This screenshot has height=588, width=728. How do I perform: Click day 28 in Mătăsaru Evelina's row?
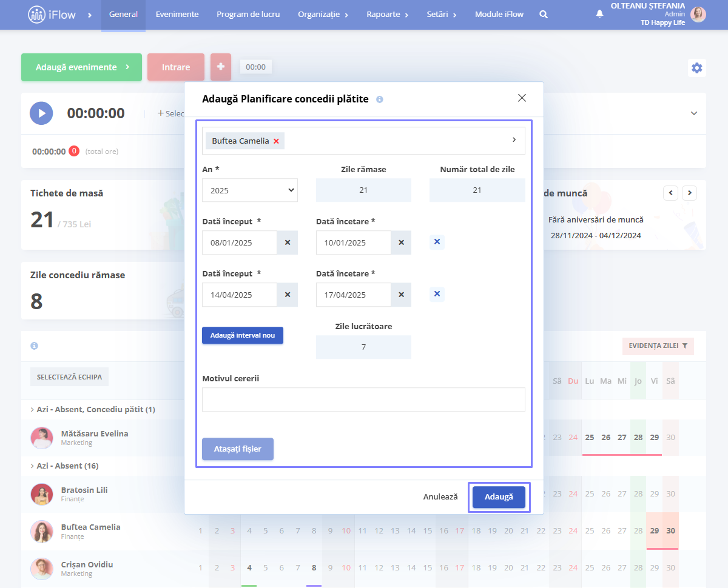point(638,438)
